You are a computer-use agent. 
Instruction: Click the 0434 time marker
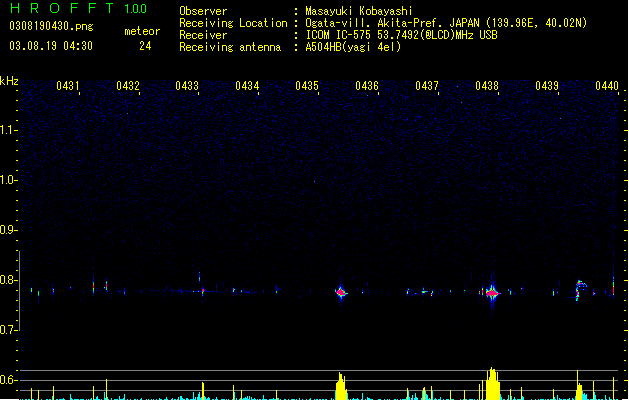coord(247,86)
